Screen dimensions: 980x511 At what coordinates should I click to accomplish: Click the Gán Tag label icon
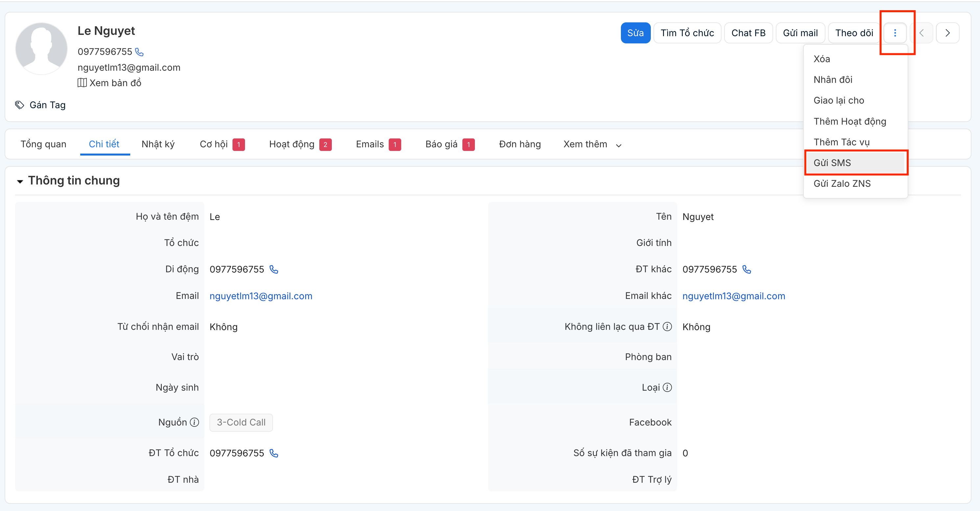tap(19, 105)
